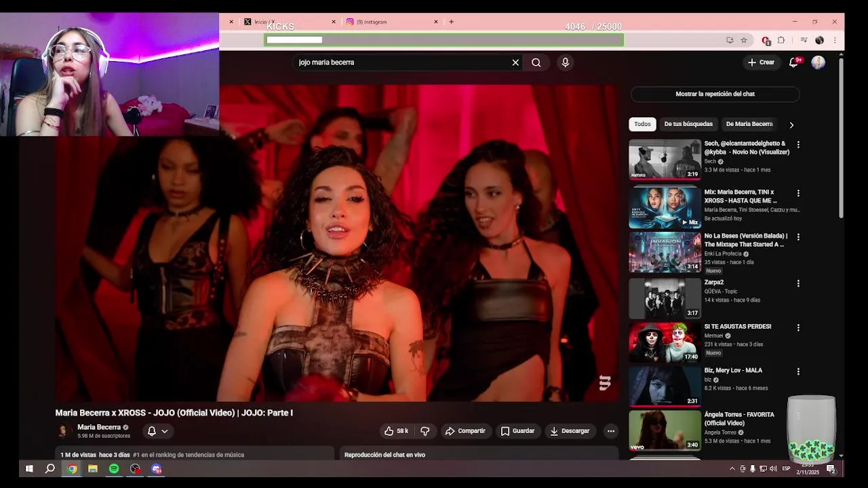Viewport: 868px width, 488px height.
Task: Start voice search with the microphone icon
Action: [x=565, y=62]
